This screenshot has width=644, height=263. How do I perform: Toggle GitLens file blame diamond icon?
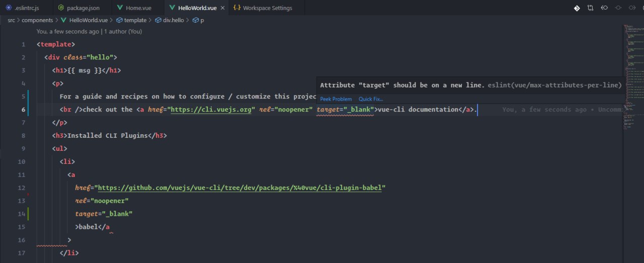point(577,8)
